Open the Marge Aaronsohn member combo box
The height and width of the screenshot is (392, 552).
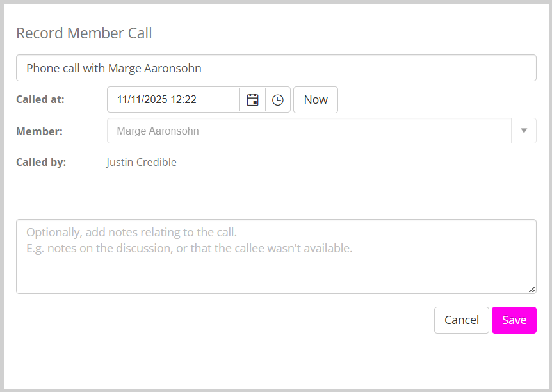309,131
